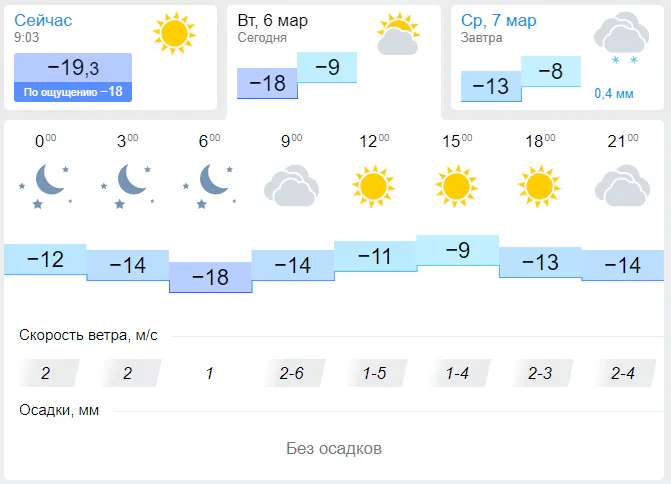The height and width of the screenshot is (484, 671).
Task: Switch to the Ср, 7 мар tab
Action: pos(499,21)
